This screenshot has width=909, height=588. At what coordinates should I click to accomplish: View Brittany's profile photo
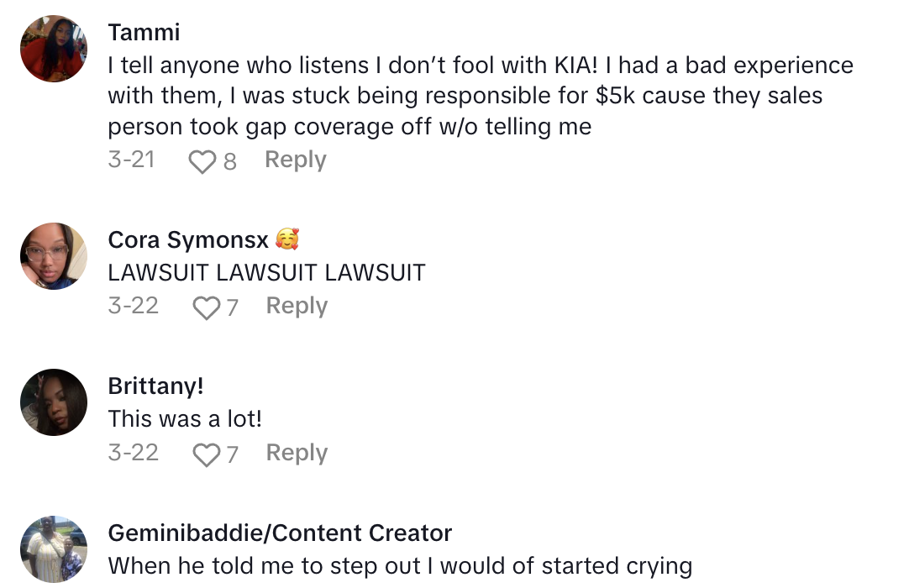coord(54,402)
